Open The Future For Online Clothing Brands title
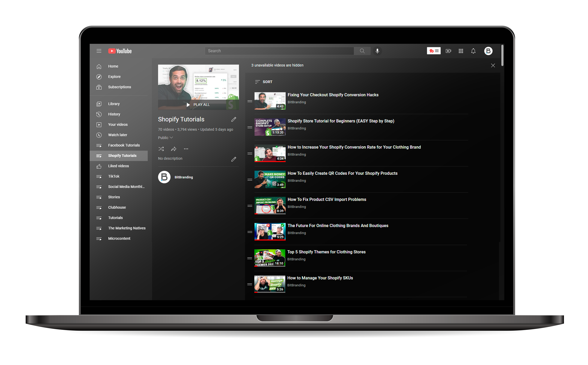The width and height of the screenshot is (588, 365). tap(338, 226)
